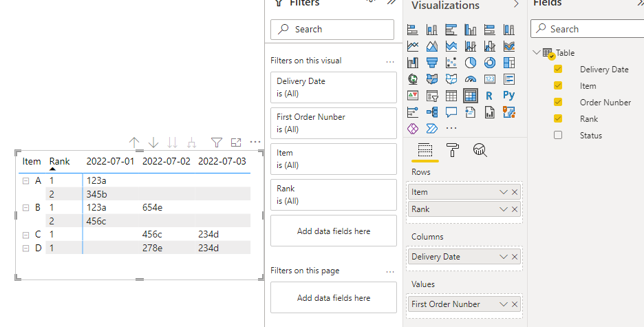Select the pie chart visualization
This screenshot has width=644, height=327.
[470, 63]
